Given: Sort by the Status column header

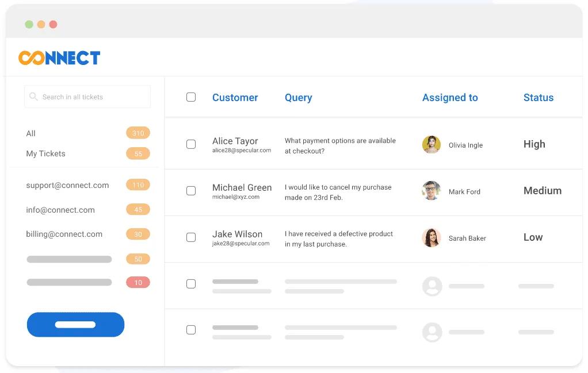Looking at the screenshot, I should pyautogui.click(x=539, y=98).
